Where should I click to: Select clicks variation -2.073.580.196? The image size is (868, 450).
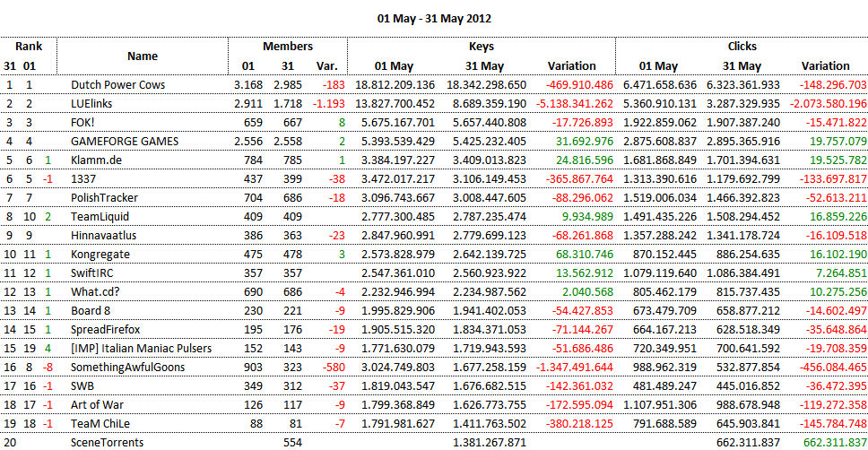(x=829, y=103)
